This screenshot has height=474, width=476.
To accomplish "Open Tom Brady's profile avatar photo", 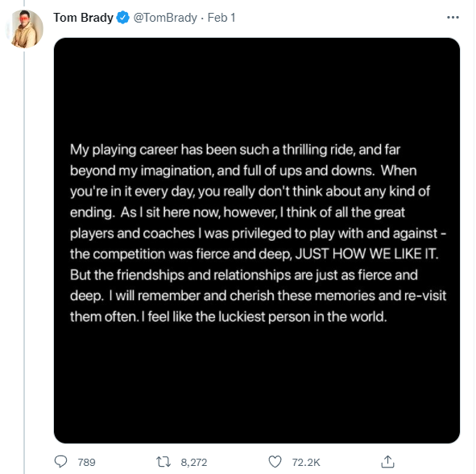I will [26, 29].
